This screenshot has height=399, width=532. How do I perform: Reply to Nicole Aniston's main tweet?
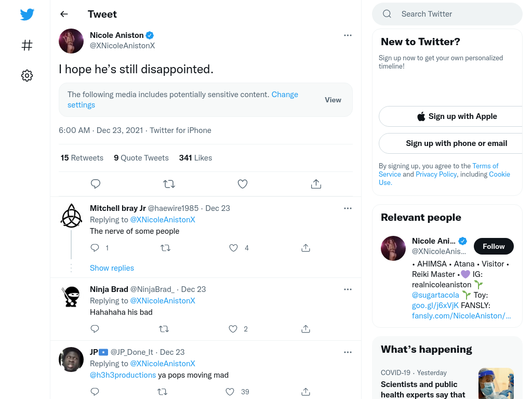click(96, 184)
